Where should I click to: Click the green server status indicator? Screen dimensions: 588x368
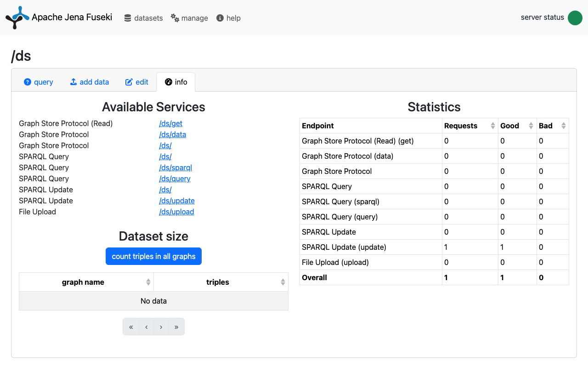pyautogui.click(x=575, y=18)
